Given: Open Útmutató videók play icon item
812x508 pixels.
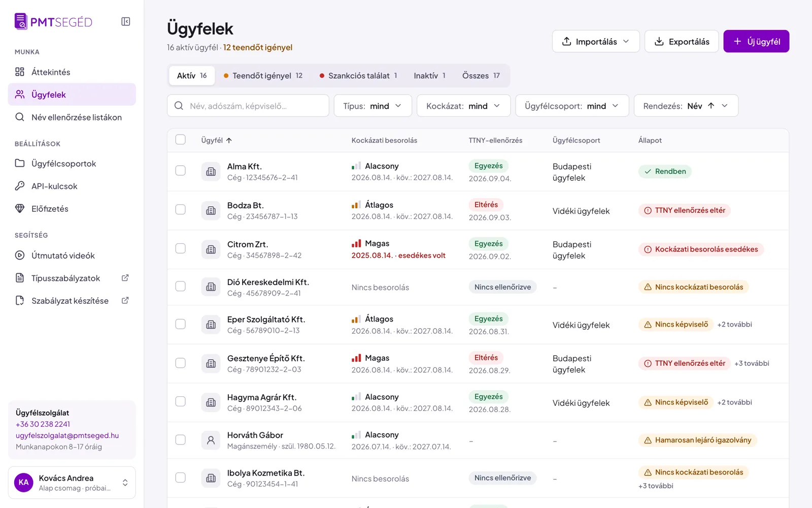Looking at the screenshot, I should [x=20, y=255].
